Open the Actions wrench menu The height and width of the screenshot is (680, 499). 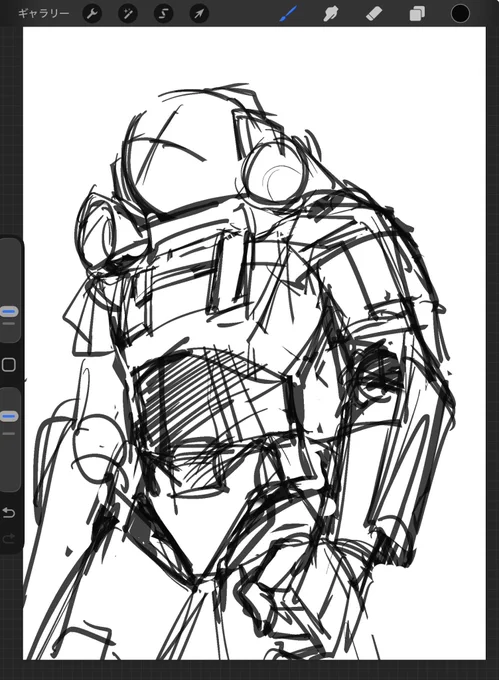pyautogui.click(x=92, y=14)
